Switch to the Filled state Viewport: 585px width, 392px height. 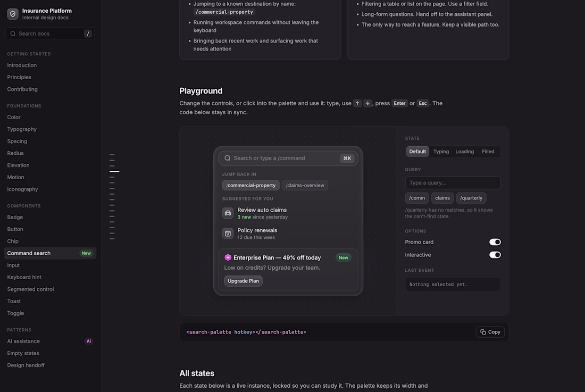488,152
